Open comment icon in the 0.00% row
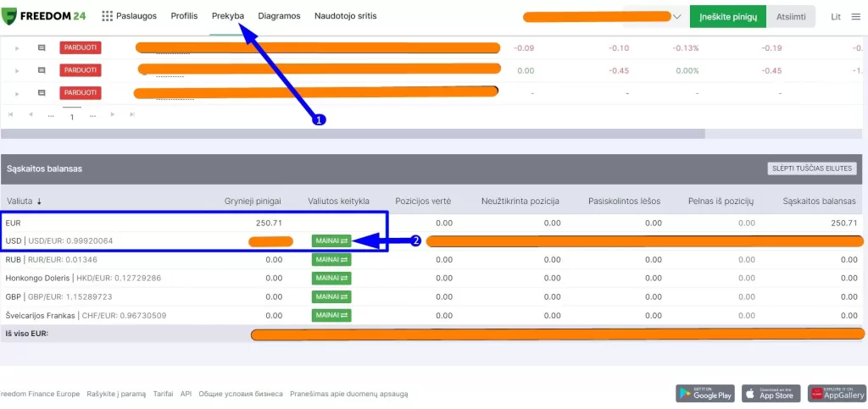The width and height of the screenshot is (868, 409). click(41, 70)
